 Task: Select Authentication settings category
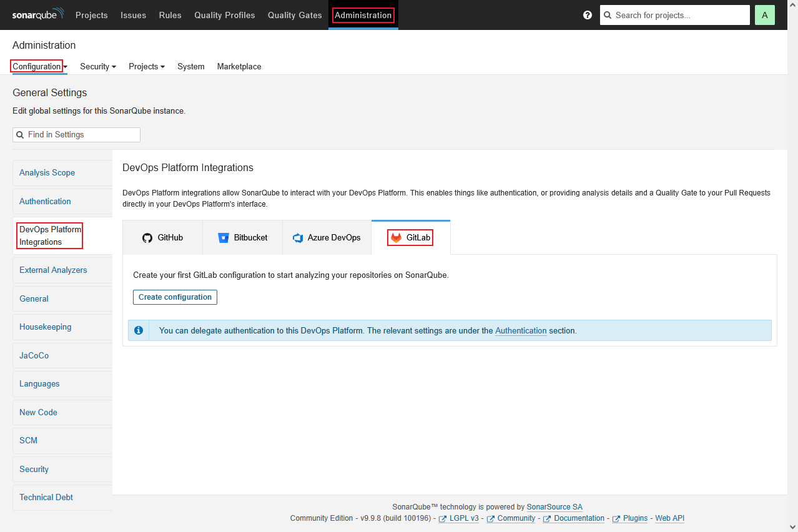click(62, 201)
